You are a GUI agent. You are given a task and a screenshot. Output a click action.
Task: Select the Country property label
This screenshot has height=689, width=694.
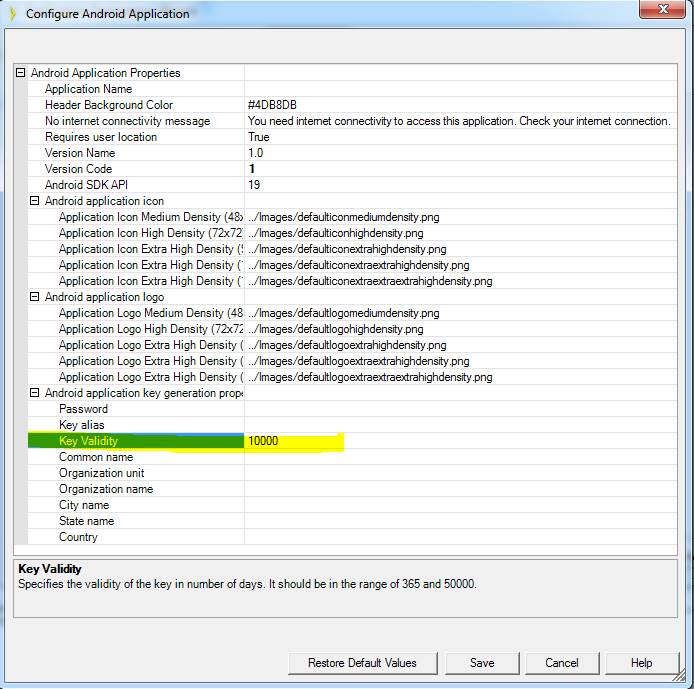pos(78,537)
